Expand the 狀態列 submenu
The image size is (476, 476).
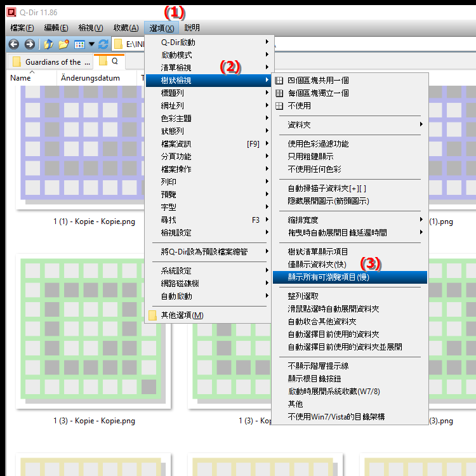pyautogui.click(x=209, y=131)
